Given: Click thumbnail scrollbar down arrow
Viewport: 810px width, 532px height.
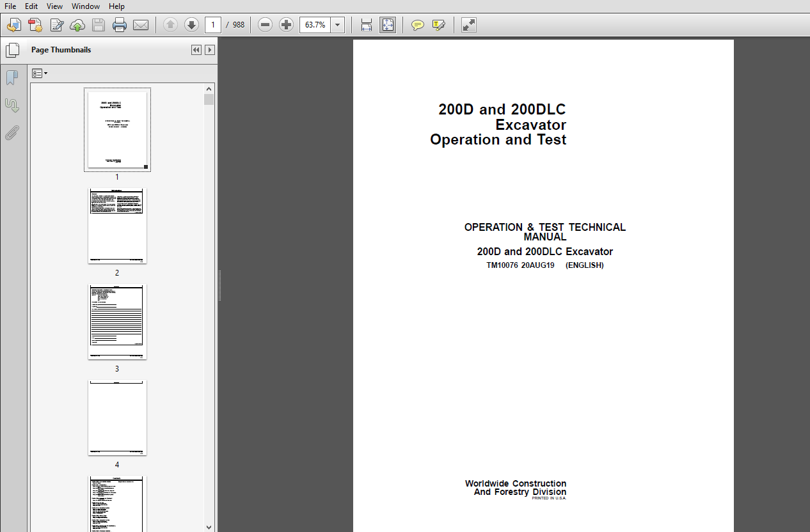Looking at the screenshot, I should (209, 527).
